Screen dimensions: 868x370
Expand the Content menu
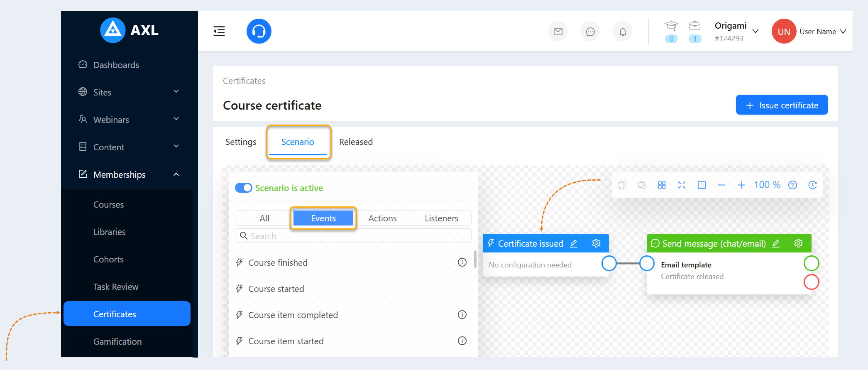176,147
